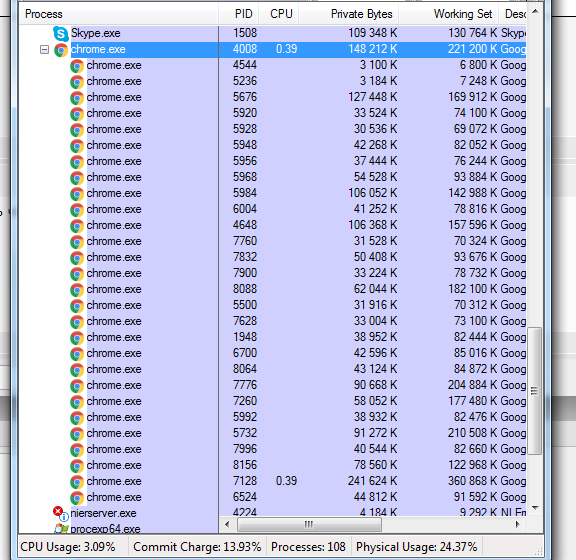Click the Chrome icon in row PID 7260
This screenshot has height=560, width=576.
click(77, 402)
